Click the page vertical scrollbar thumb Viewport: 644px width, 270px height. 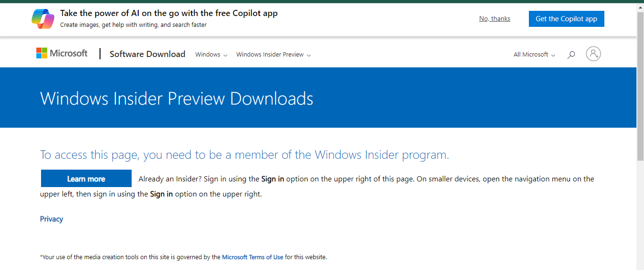click(x=640, y=86)
